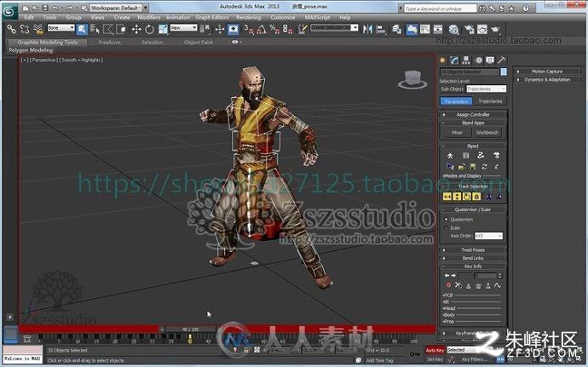This screenshot has height=367, width=588.
Task: Open Select by Name tool
Action: (x=95, y=29)
